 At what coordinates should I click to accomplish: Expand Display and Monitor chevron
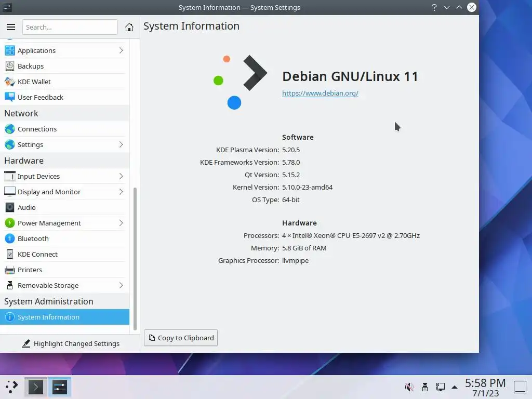coord(121,192)
